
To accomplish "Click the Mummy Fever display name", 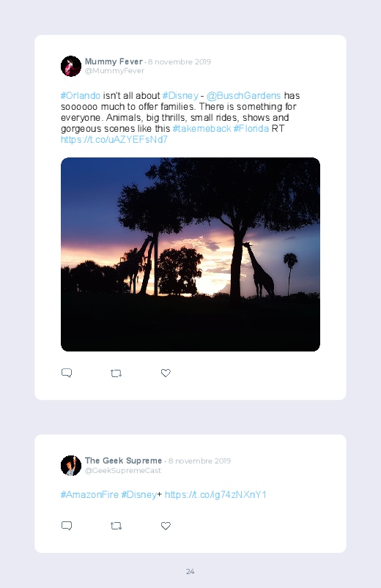I will click(114, 62).
